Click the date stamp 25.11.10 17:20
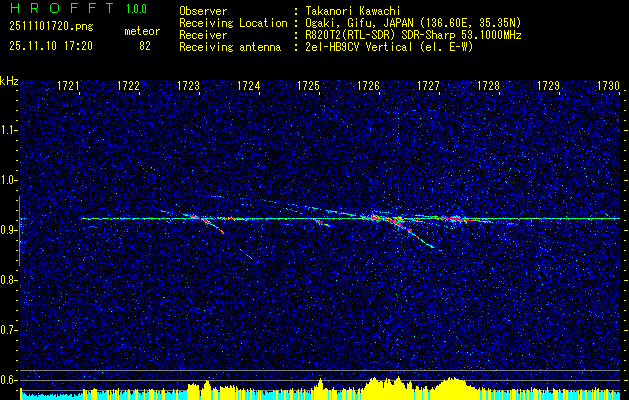Viewport: 629px width, 400px height. tap(51, 46)
